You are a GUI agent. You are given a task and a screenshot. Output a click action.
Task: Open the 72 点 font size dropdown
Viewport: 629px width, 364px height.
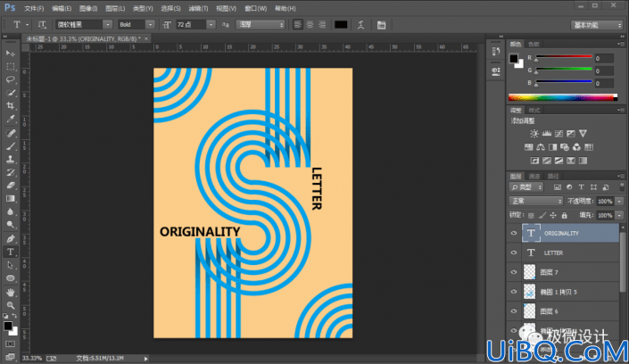click(x=211, y=25)
